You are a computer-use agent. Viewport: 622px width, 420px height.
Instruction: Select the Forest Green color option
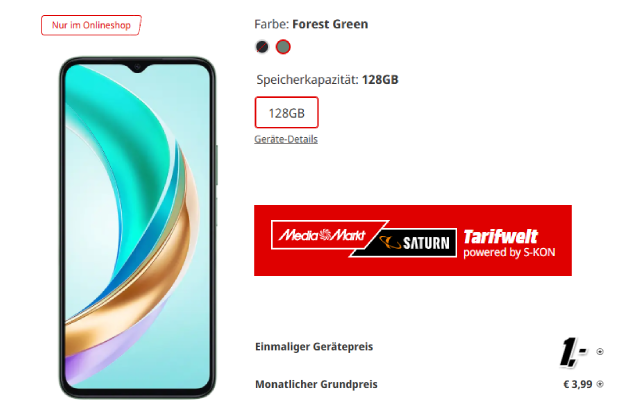[283, 47]
